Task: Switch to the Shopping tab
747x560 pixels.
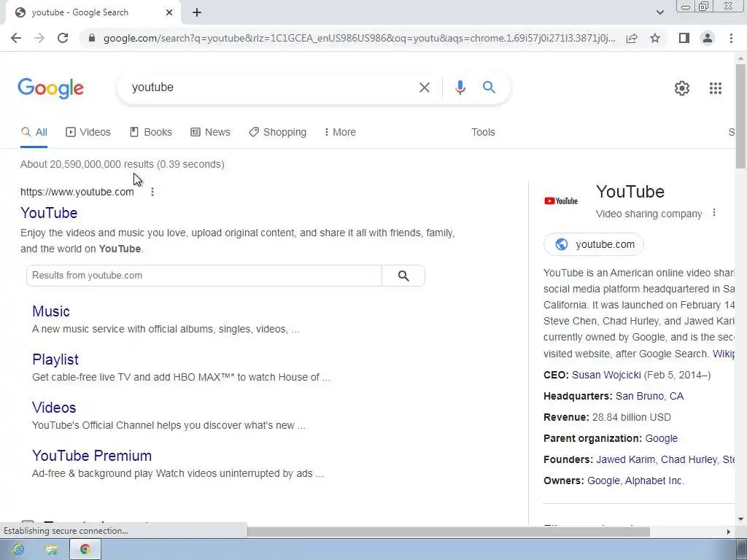Action: click(x=278, y=132)
